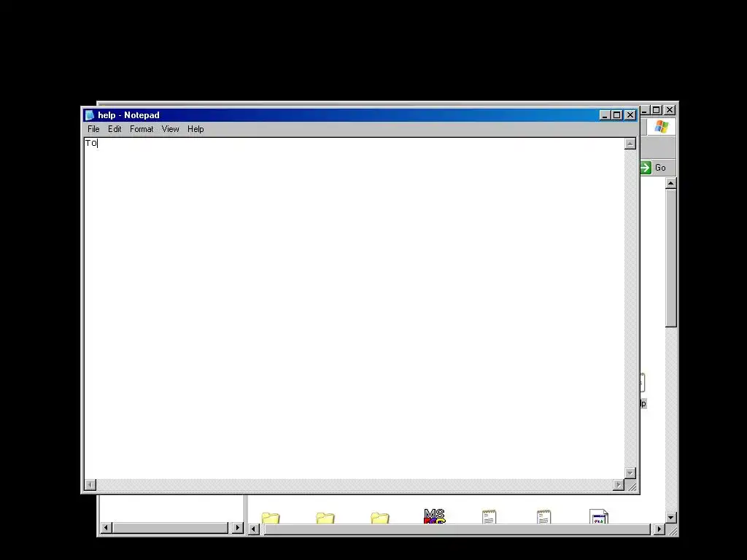
Task: Open the File menu in Notepad
Action: (93, 129)
